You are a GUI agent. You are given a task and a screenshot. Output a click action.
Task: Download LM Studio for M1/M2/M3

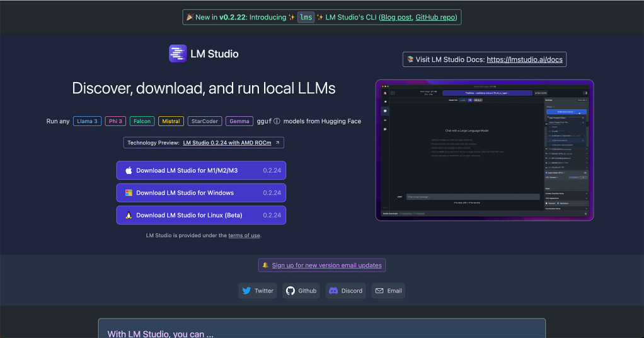tap(201, 170)
